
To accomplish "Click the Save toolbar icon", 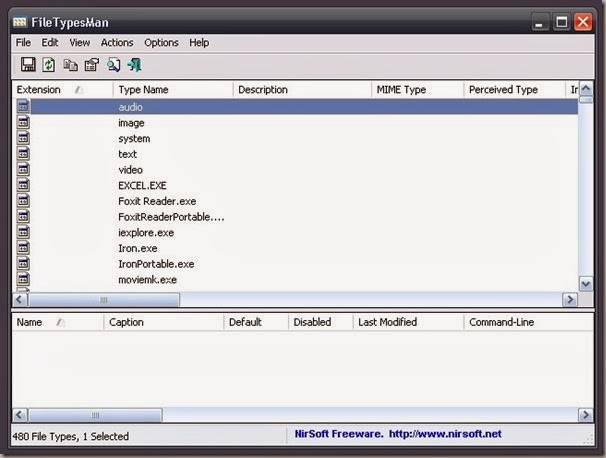I will coord(28,65).
